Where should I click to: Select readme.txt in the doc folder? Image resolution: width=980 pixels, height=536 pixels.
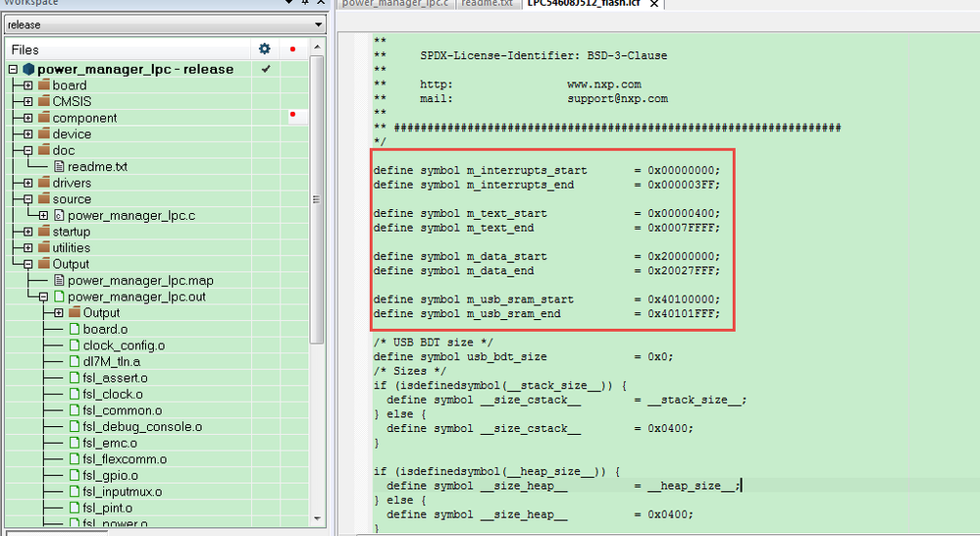(97, 166)
